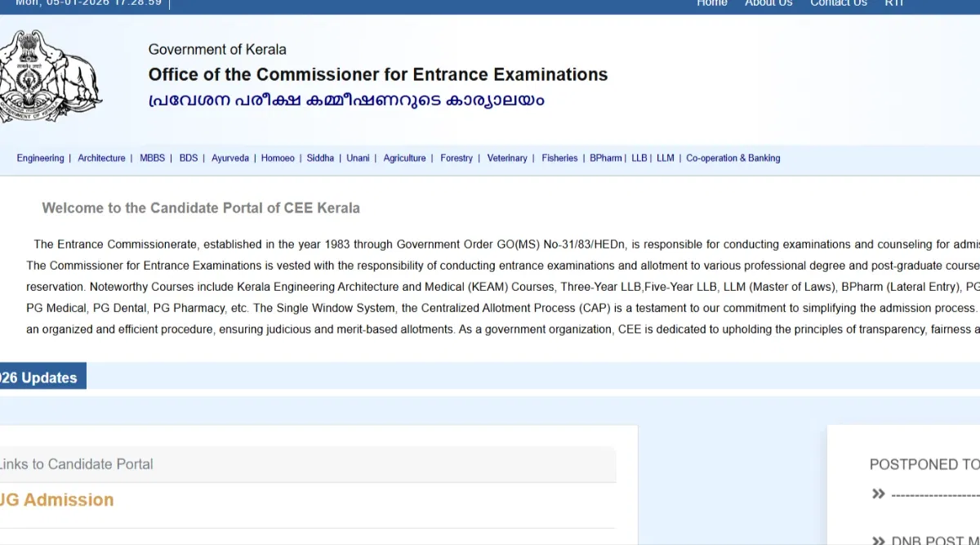Select the LLM course link
980x545 pixels.
coord(666,159)
